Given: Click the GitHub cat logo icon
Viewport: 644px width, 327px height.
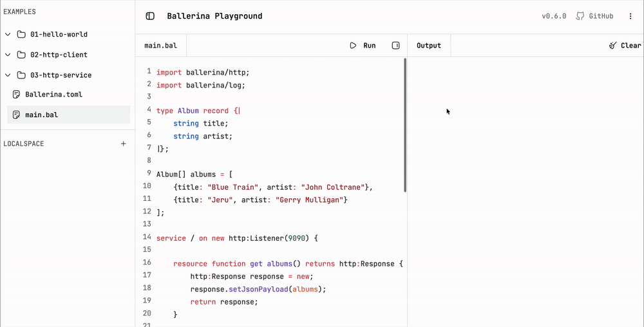Looking at the screenshot, I should pyautogui.click(x=580, y=16).
